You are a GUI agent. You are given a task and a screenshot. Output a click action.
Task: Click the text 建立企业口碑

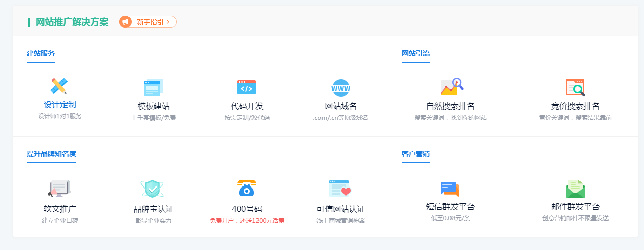click(60, 220)
